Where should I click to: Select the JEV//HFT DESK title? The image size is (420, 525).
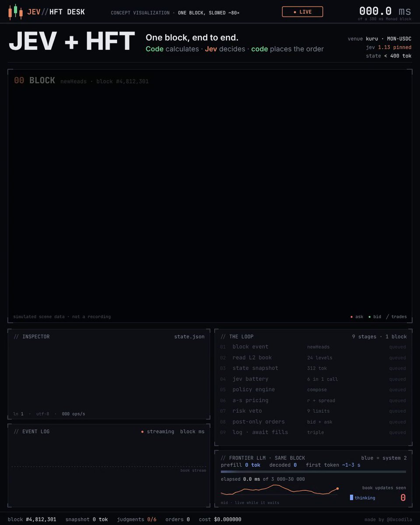[56, 12]
